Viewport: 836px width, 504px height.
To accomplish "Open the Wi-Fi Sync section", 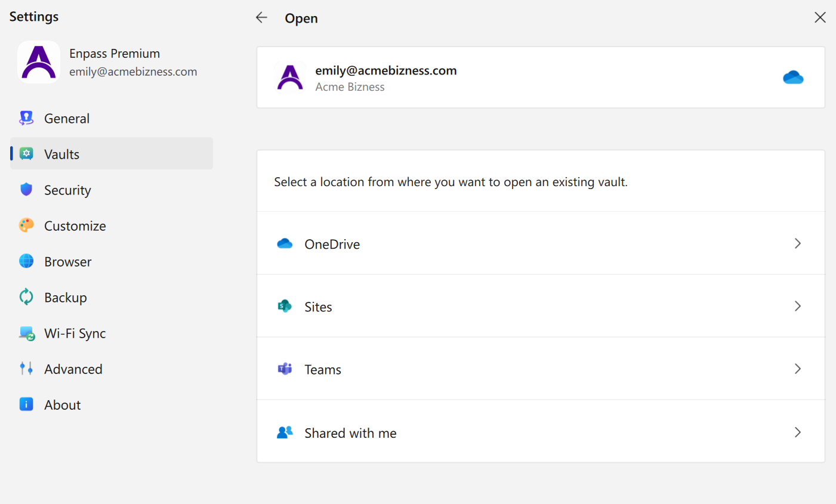I will [x=112, y=333].
